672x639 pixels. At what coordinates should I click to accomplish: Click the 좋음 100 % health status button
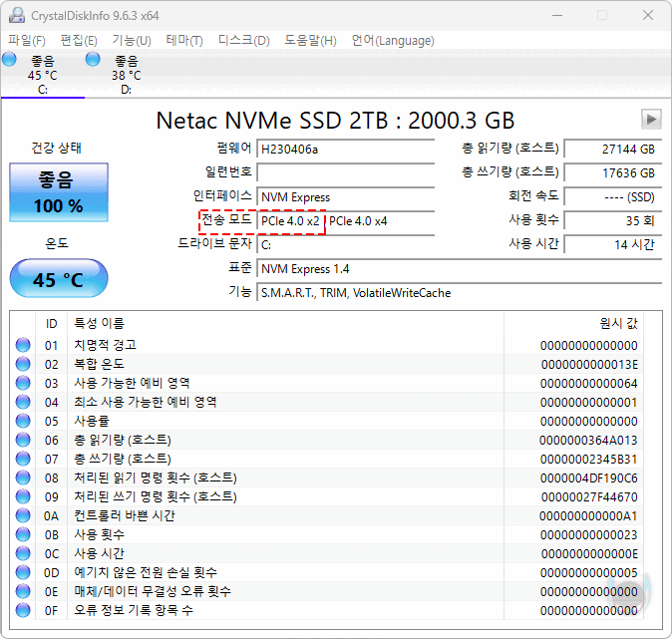click(59, 192)
